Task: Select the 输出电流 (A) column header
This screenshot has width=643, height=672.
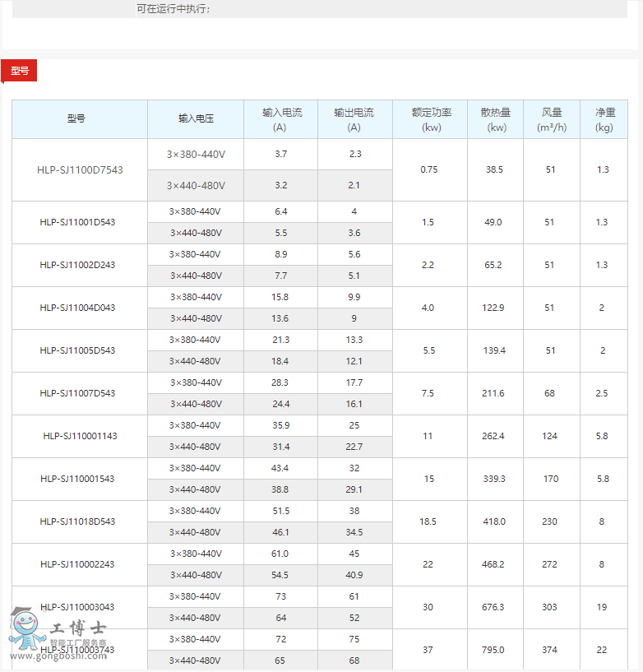Action: click(354, 119)
